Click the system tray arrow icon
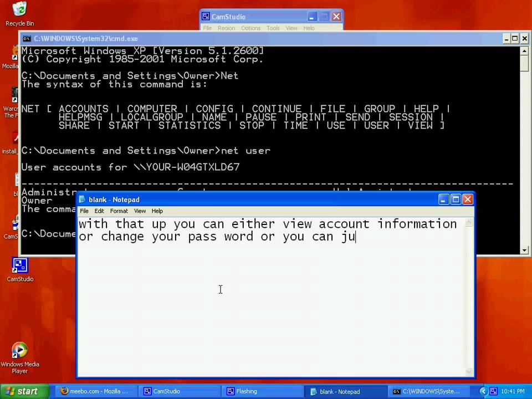The image size is (532, 399). [x=483, y=391]
